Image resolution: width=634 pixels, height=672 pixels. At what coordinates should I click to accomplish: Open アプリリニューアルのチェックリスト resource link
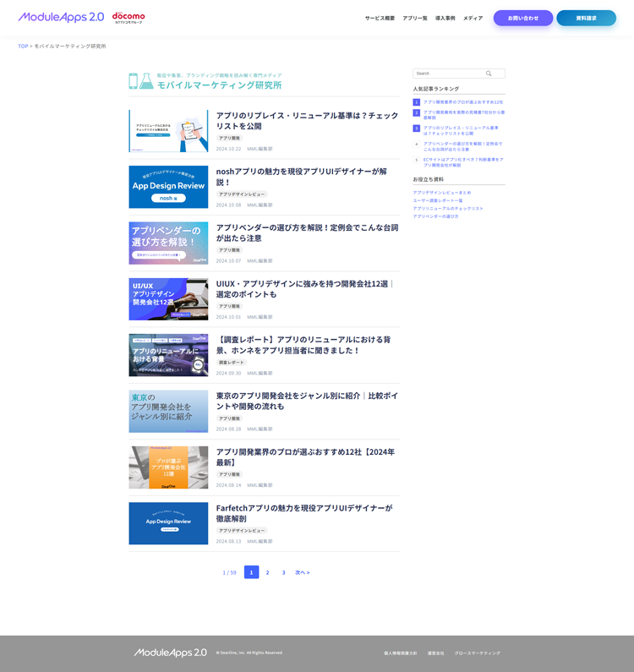pos(448,209)
